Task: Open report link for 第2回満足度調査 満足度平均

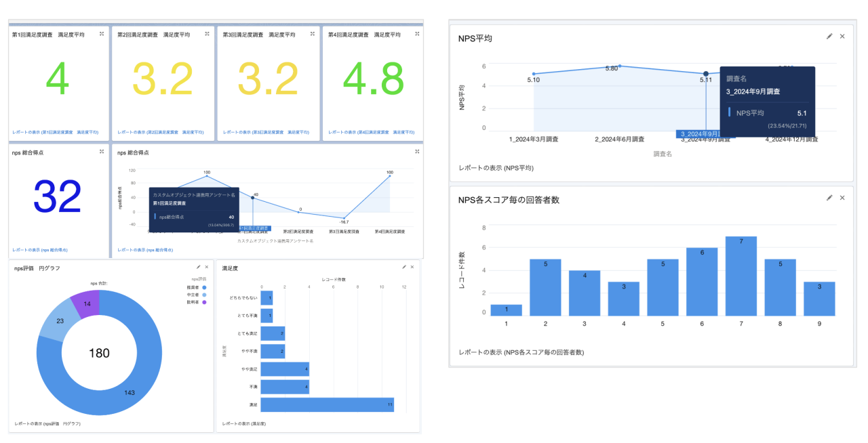Action: pos(161,132)
